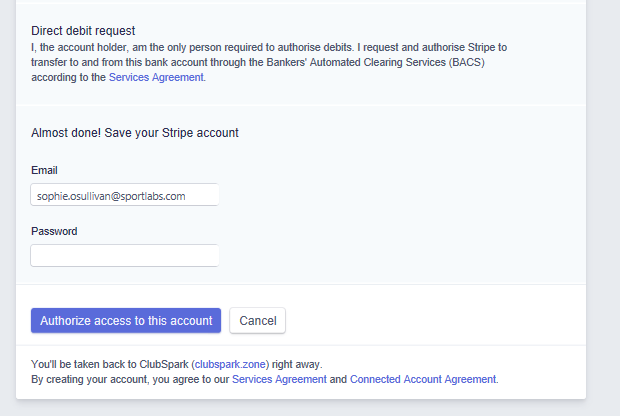The height and width of the screenshot is (416, 620).
Task: Focus the empty Password field
Action: click(x=124, y=256)
